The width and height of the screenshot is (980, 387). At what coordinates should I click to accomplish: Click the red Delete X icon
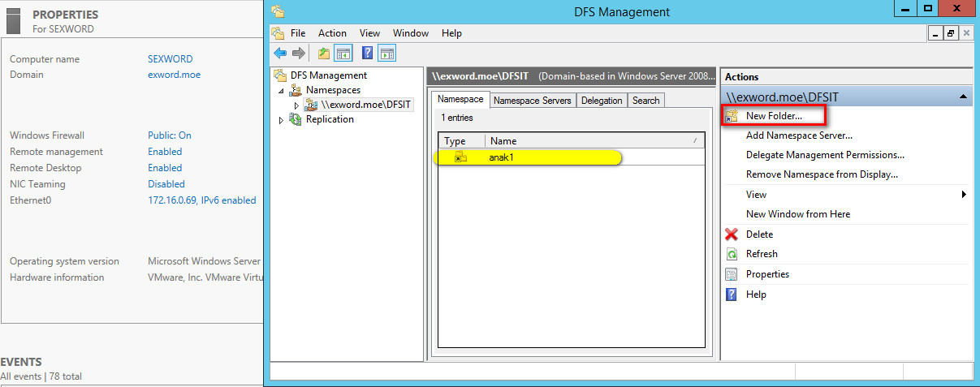(x=732, y=234)
